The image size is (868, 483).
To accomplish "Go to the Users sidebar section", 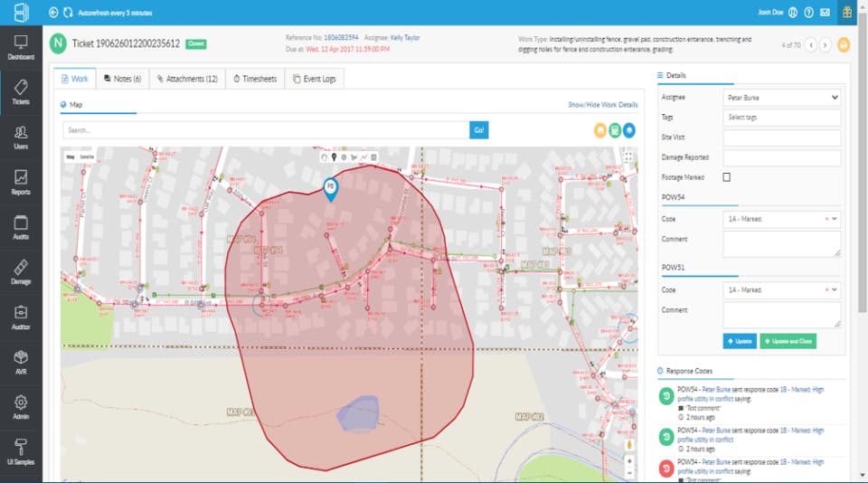I will pos(21,137).
